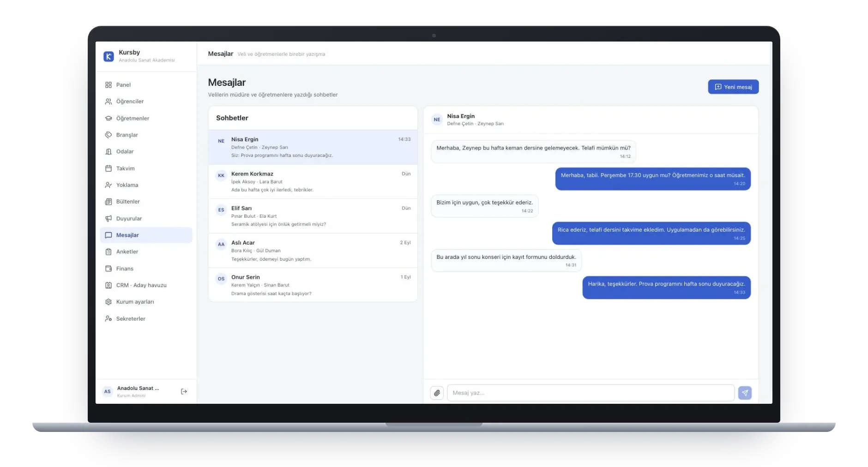Click the 'Perşembe 17.30 uygun mu?' message
The image size is (868, 467).
click(653, 179)
